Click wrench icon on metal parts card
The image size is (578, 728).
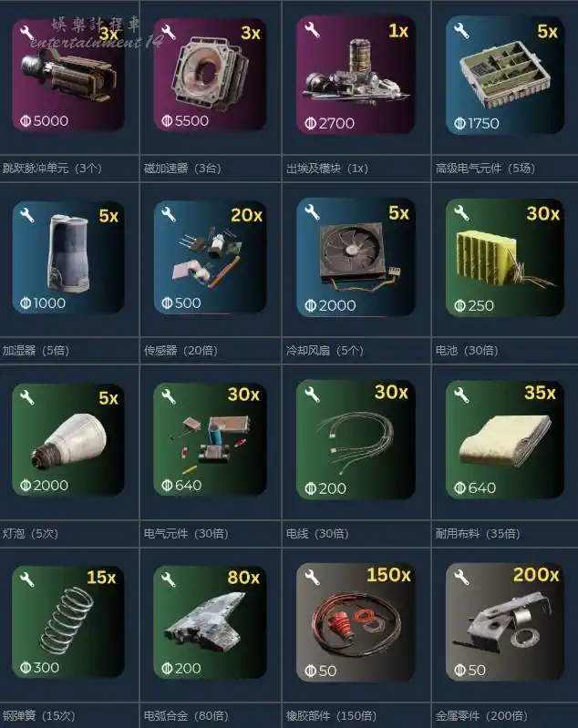point(461,577)
